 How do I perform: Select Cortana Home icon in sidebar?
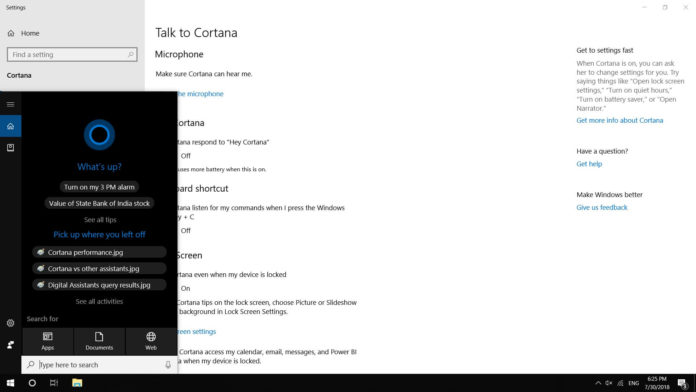click(10, 126)
